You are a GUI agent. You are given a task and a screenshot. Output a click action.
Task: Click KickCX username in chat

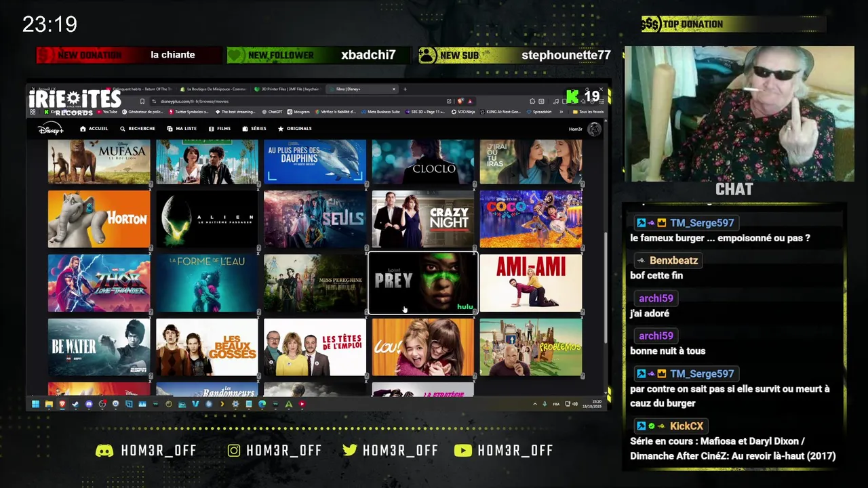686,426
